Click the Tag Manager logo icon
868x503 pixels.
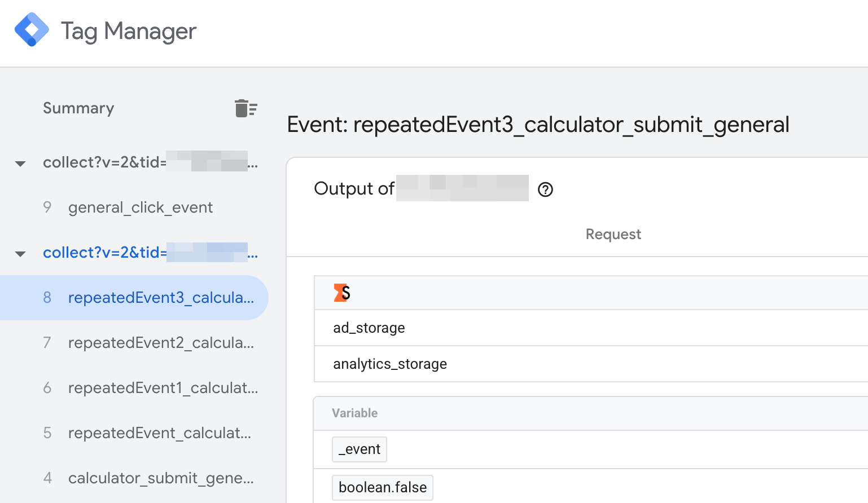click(x=32, y=30)
